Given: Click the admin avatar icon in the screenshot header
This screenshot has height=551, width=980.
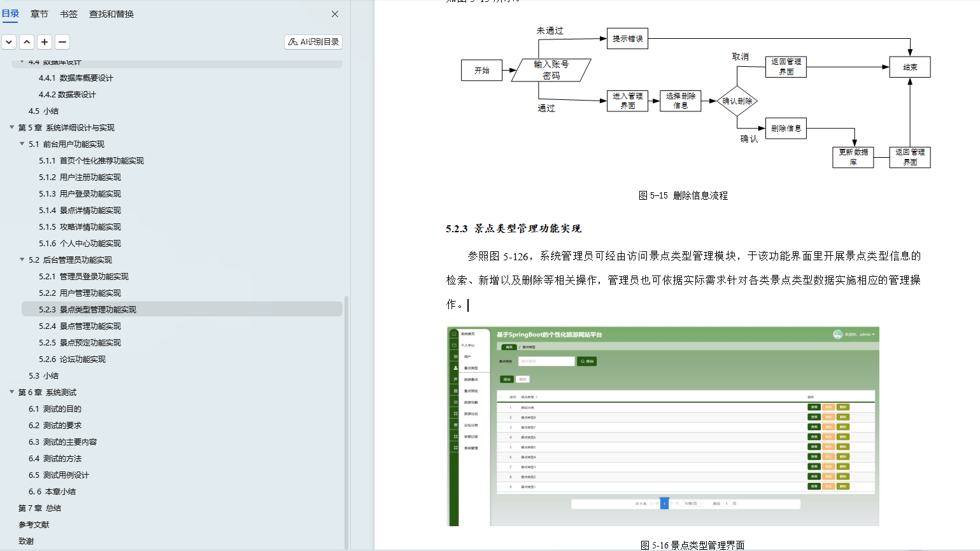Looking at the screenshot, I should (839, 333).
